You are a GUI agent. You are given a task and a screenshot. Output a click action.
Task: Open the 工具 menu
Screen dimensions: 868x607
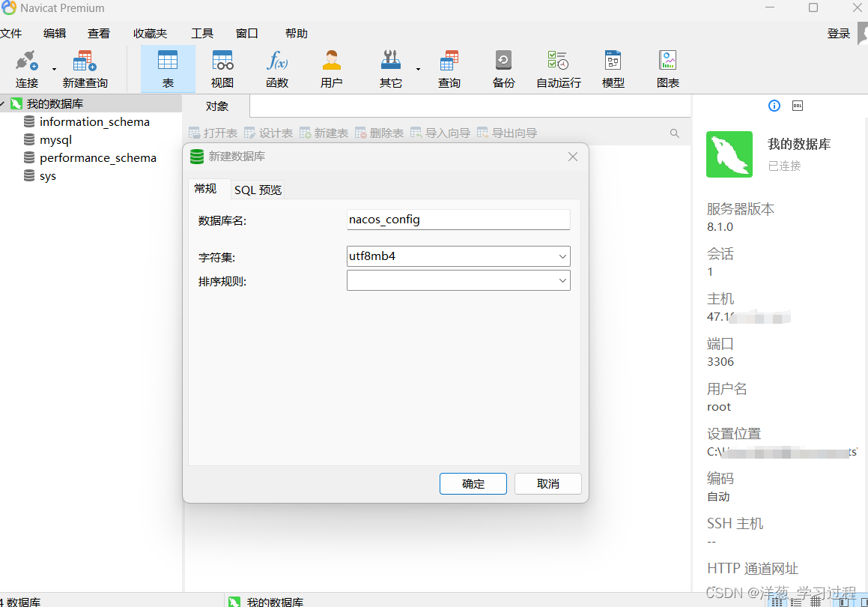pos(201,33)
